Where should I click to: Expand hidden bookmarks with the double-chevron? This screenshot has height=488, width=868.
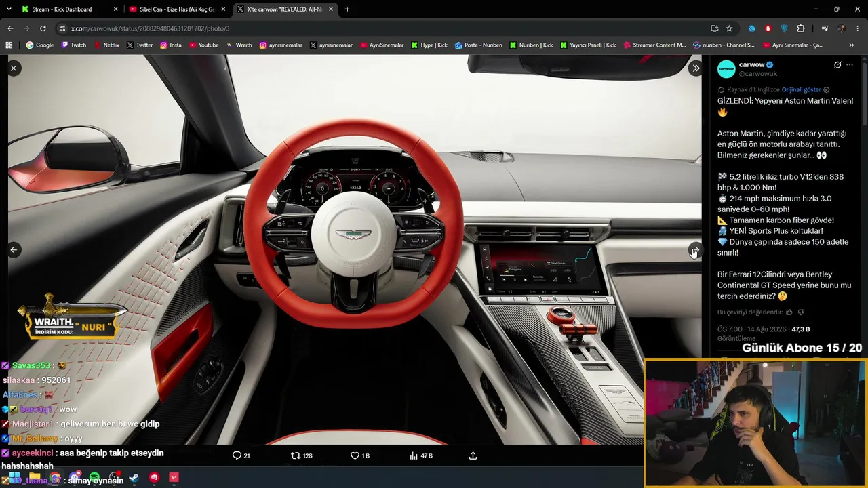coord(852,45)
